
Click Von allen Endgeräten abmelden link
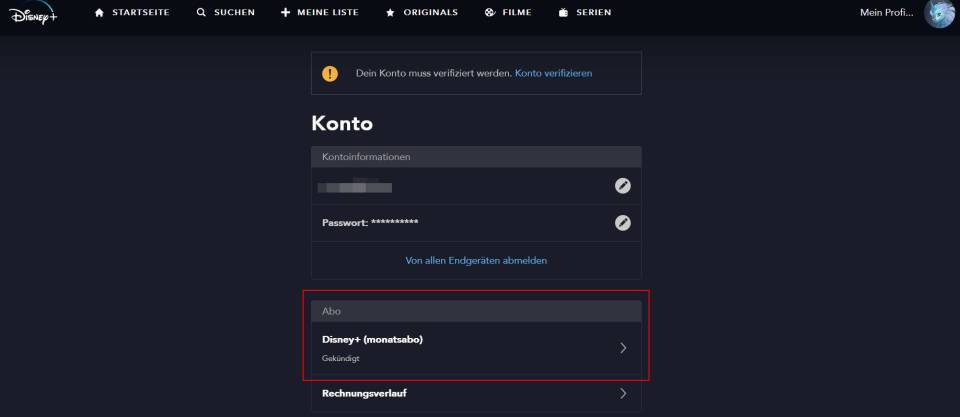tap(476, 260)
